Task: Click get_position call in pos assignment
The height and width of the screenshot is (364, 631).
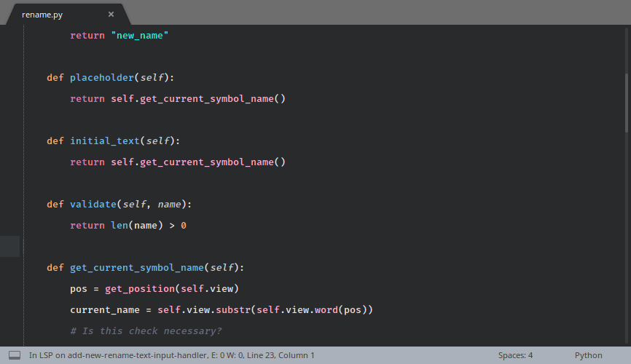Action: (140, 289)
